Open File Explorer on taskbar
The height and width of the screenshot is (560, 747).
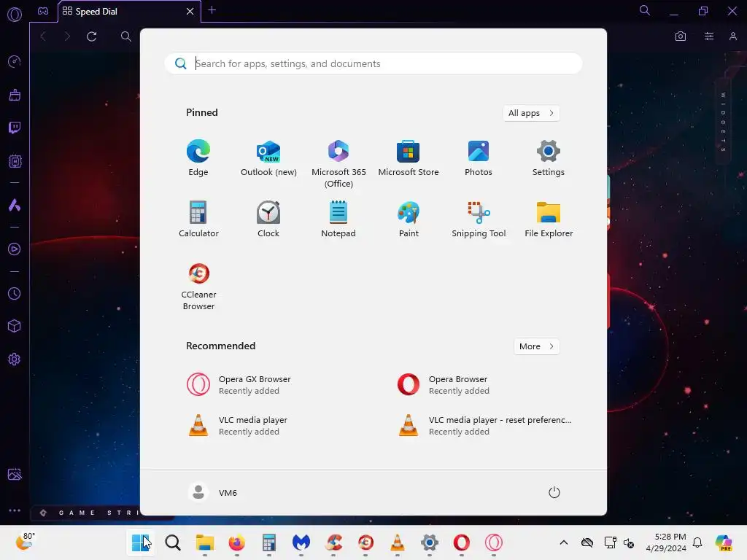pos(205,542)
